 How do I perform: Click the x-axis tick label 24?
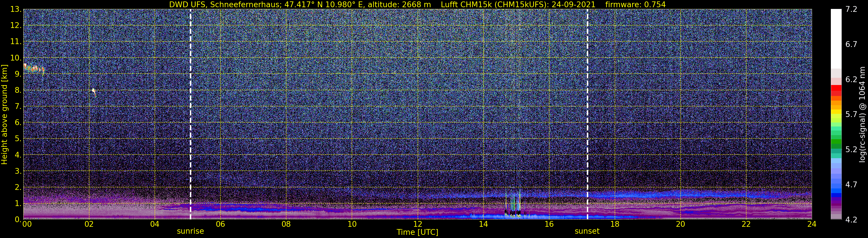(x=812, y=224)
